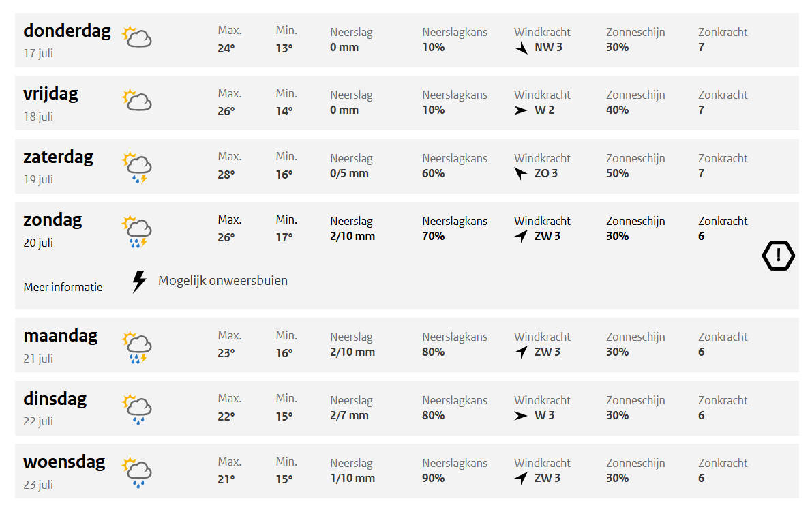Click the woensdag rain shower weather icon
The width and height of the screenshot is (812, 514).
click(x=136, y=472)
